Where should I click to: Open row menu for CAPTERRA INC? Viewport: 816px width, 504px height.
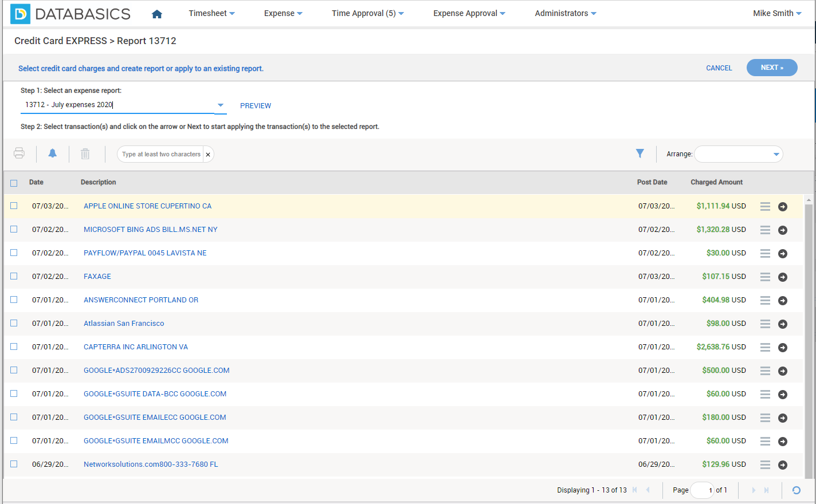click(x=765, y=347)
